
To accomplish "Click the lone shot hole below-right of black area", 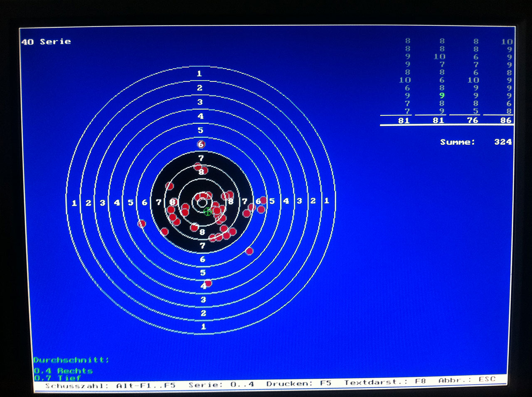I will click(249, 251).
